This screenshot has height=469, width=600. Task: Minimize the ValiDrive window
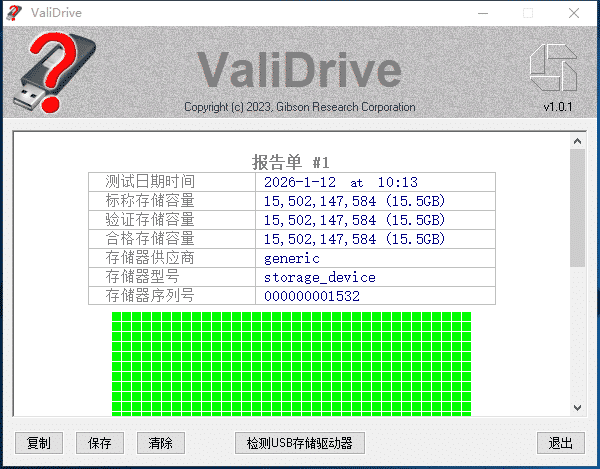(x=481, y=13)
